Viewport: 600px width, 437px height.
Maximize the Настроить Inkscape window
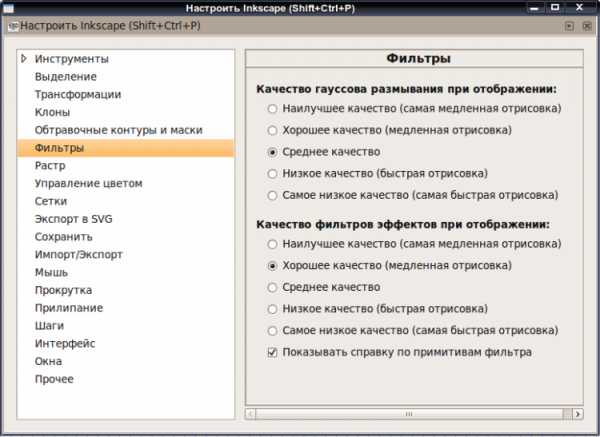click(555, 7)
